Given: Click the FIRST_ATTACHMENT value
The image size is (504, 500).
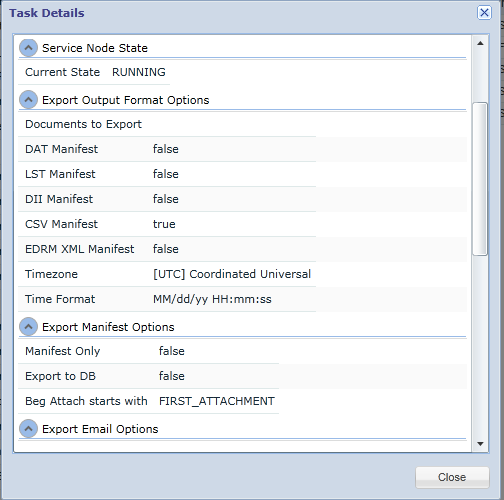Looking at the screenshot, I should (217, 401).
